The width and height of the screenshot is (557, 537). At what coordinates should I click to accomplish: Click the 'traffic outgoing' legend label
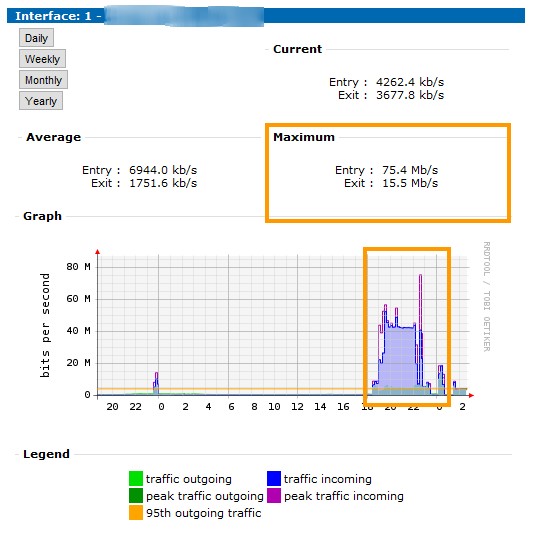point(189,479)
